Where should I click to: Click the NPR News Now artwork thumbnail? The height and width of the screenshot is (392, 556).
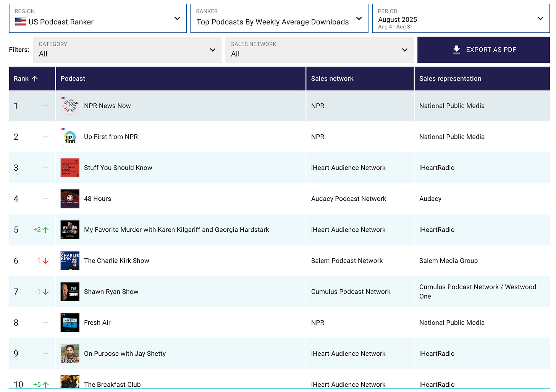coord(70,106)
